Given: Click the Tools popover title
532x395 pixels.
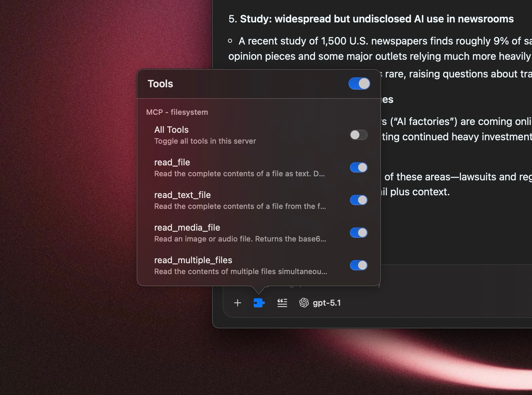Looking at the screenshot, I should pos(160,84).
